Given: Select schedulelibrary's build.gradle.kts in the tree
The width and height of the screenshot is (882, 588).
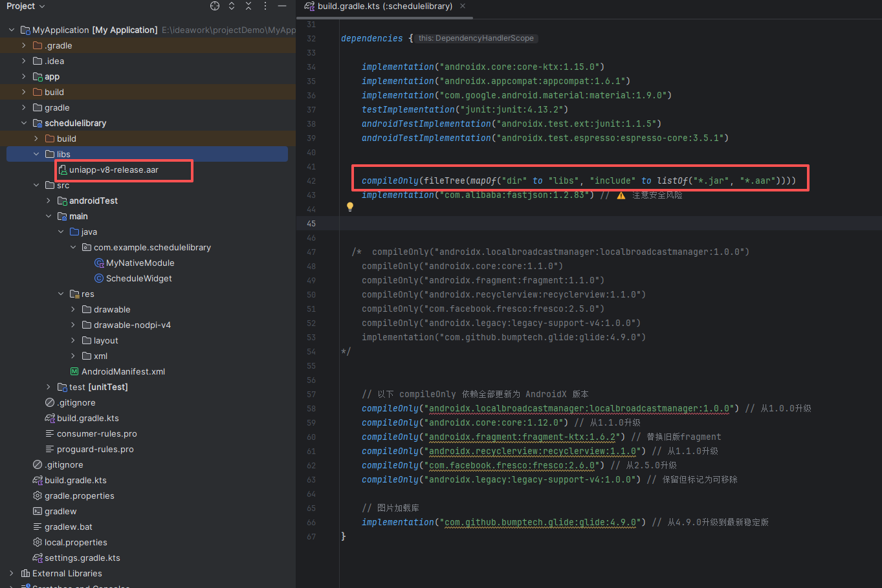Looking at the screenshot, I should pyautogui.click(x=88, y=418).
